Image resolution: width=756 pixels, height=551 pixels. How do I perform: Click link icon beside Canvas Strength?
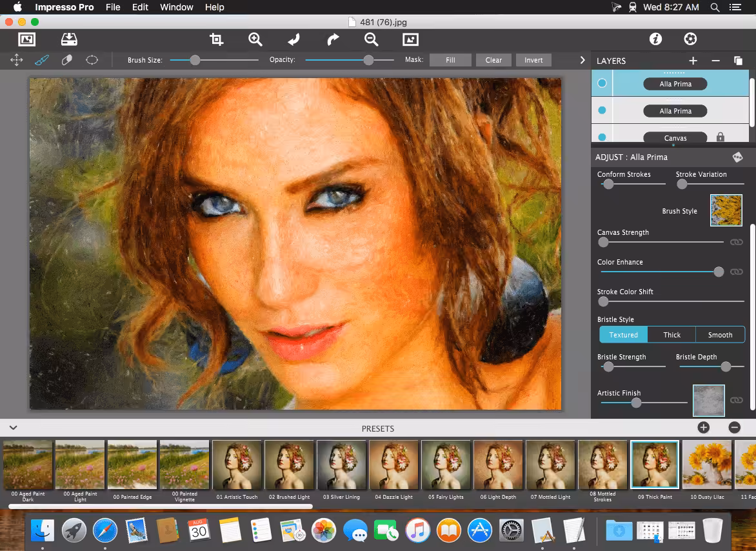[736, 242]
